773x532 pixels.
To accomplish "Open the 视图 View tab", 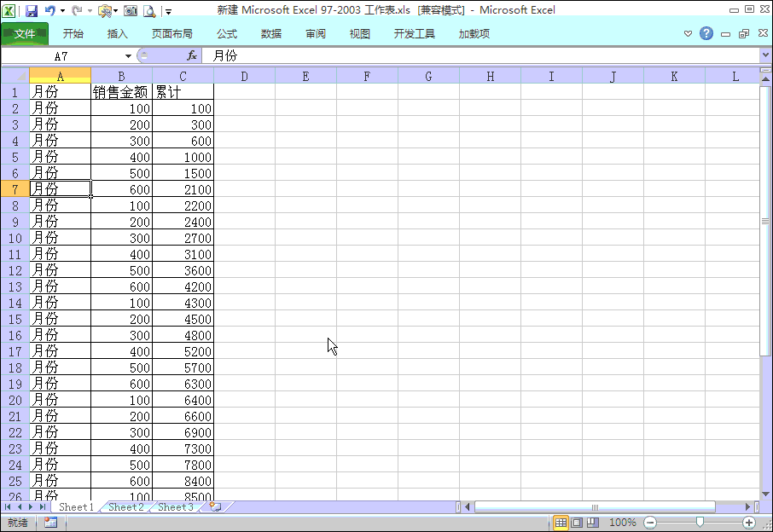I will click(360, 33).
